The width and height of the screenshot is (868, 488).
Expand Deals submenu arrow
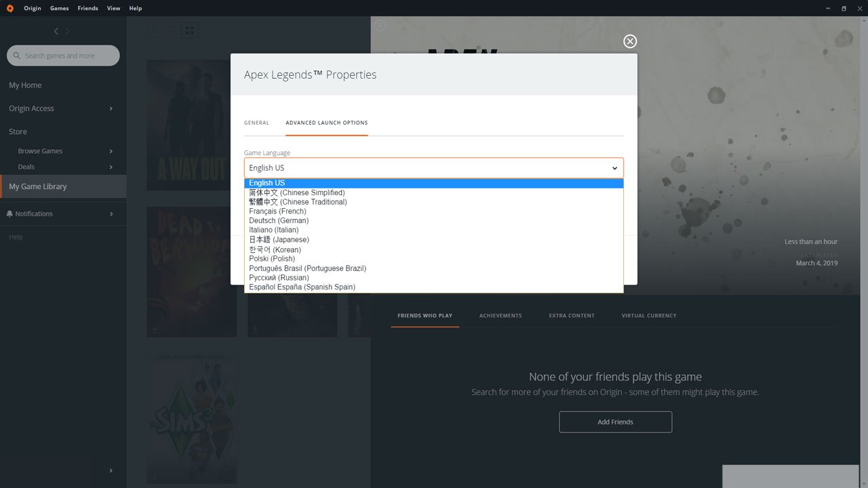[111, 167]
